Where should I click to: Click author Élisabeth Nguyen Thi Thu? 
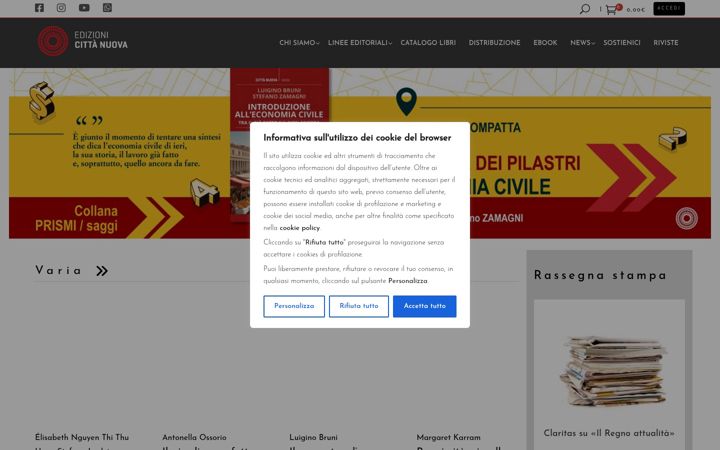82,437
